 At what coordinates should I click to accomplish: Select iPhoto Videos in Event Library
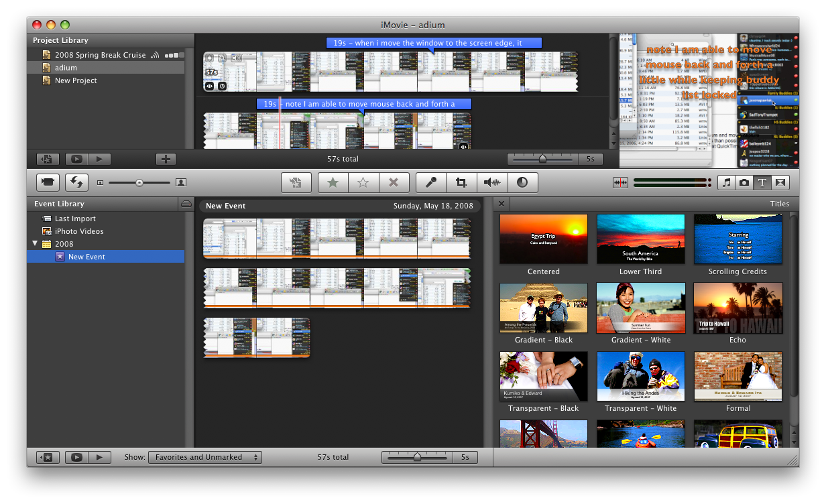click(78, 231)
